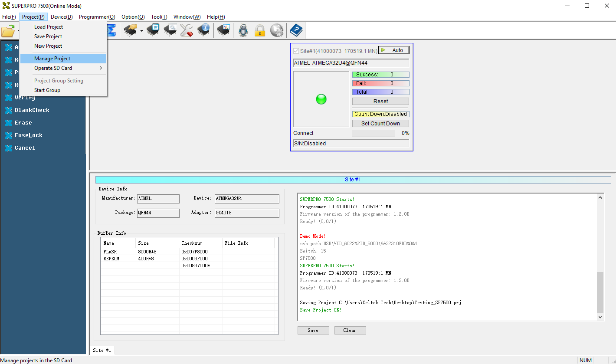The image size is (616, 364).
Task: Choose Load Project from the menu
Action: point(49,27)
